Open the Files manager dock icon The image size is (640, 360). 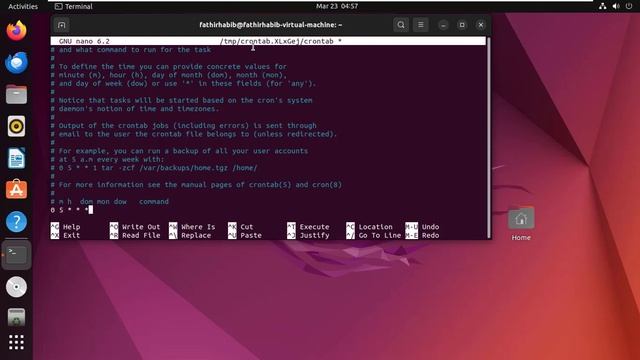click(16, 94)
